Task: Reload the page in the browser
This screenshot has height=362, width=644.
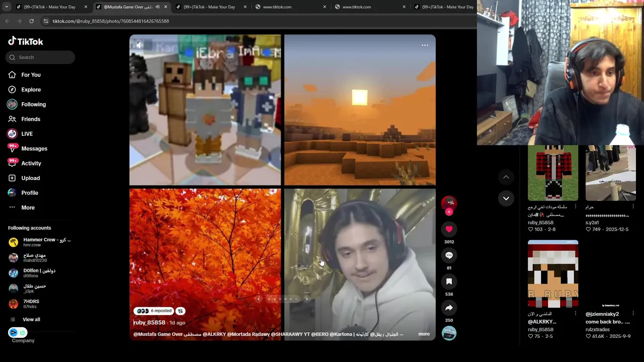Action: (31, 21)
